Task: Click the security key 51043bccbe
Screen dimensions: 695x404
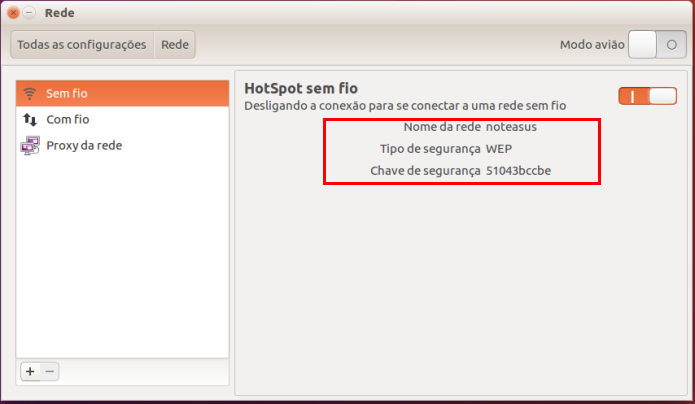Action: click(518, 171)
